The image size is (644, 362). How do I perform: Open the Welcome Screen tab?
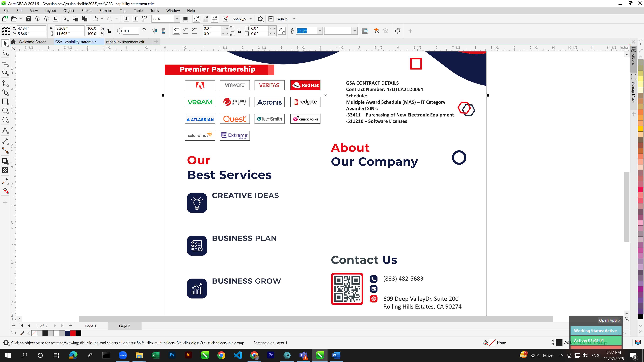click(x=33, y=42)
